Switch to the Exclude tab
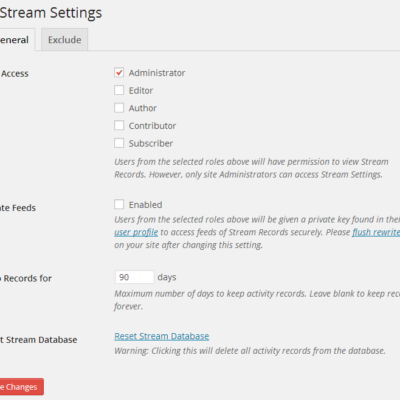Image resolution: width=400 pixels, height=400 pixels. 65,40
